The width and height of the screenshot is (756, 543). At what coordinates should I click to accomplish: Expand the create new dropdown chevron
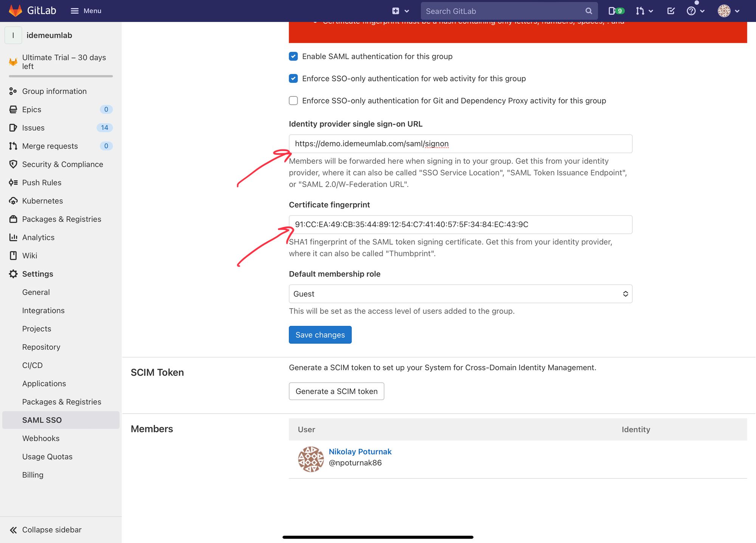click(x=407, y=11)
